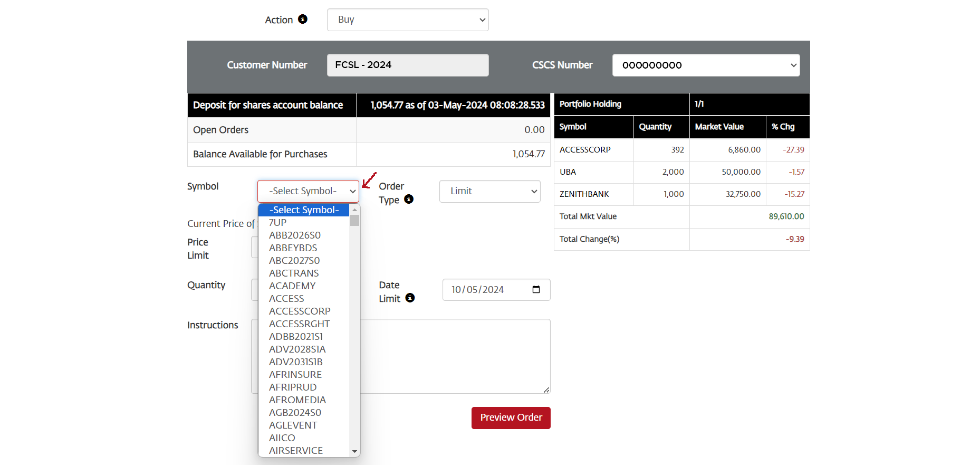
Task: Click the symbol list scrollbar thumb
Action: click(354, 220)
